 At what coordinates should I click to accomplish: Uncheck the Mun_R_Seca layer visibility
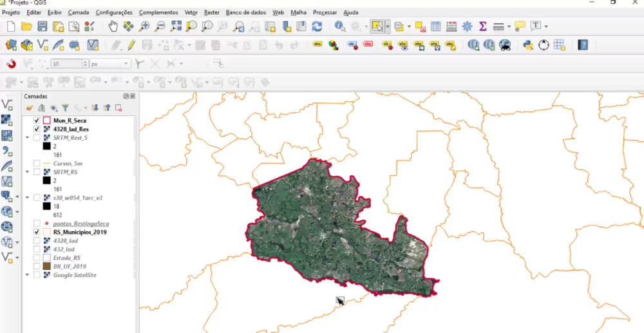click(37, 120)
